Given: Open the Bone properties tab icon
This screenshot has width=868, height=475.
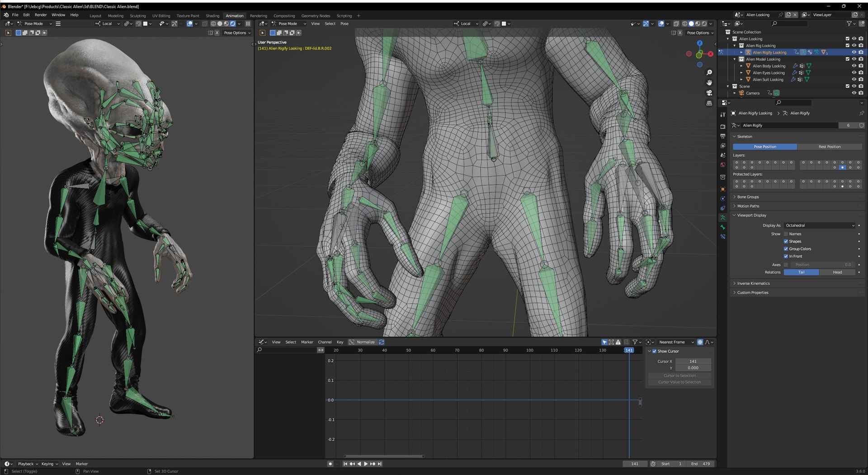Looking at the screenshot, I should [722, 227].
